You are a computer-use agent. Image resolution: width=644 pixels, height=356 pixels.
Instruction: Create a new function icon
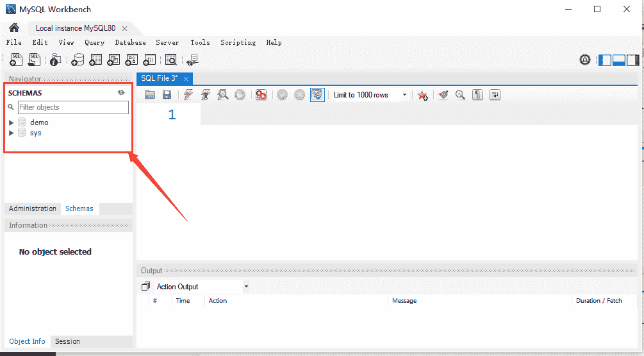(x=149, y=60)
